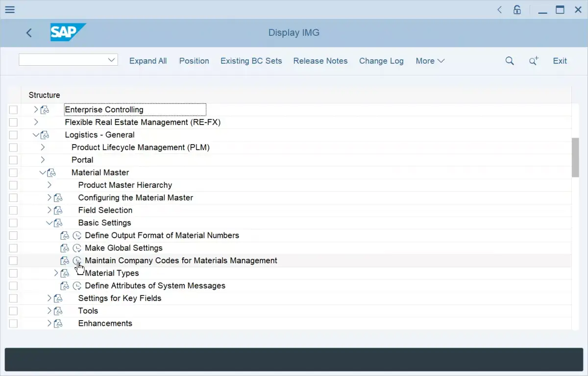Tick checkbox for Maintain Company Codes row
The width and height of the screenshot is (588, 376).
point(13,261)
